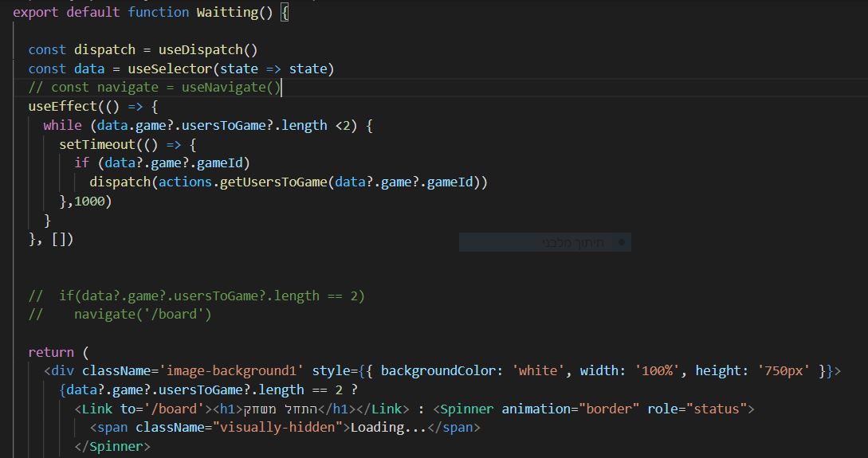This screenshot has height=458, width=868.
Task: Click the "height" style property name
Action: tap(718, 371)
